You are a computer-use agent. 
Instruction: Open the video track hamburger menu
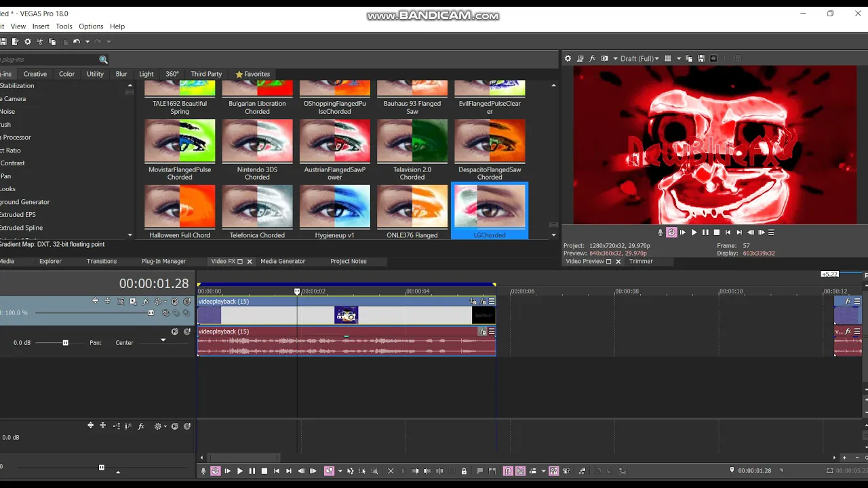[492, 302]
